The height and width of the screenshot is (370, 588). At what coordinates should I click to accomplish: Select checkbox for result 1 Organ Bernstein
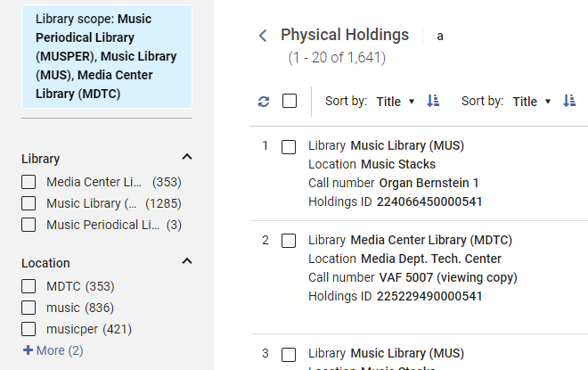[289, 147]
